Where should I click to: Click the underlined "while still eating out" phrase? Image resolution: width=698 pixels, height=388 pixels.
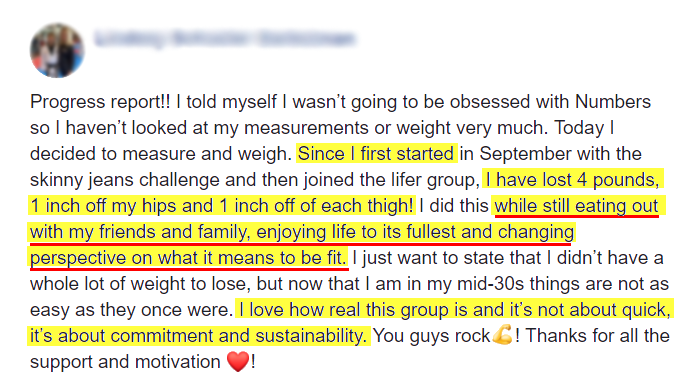pos(576,206)
